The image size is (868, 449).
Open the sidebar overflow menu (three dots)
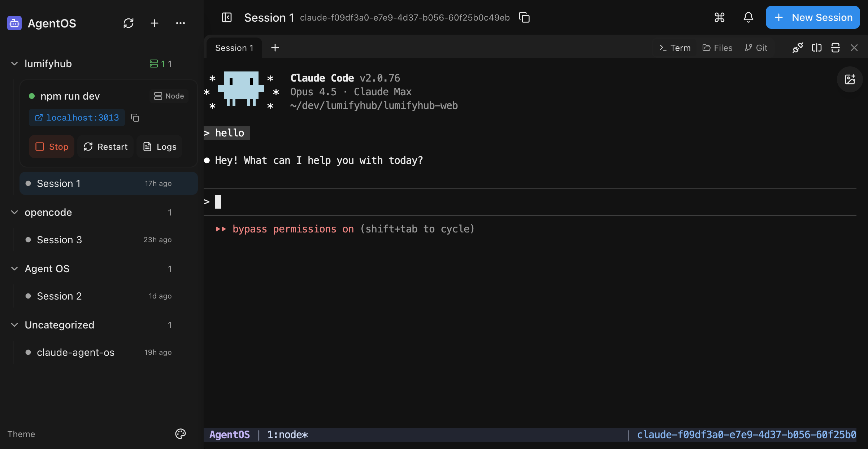[181, 23]
